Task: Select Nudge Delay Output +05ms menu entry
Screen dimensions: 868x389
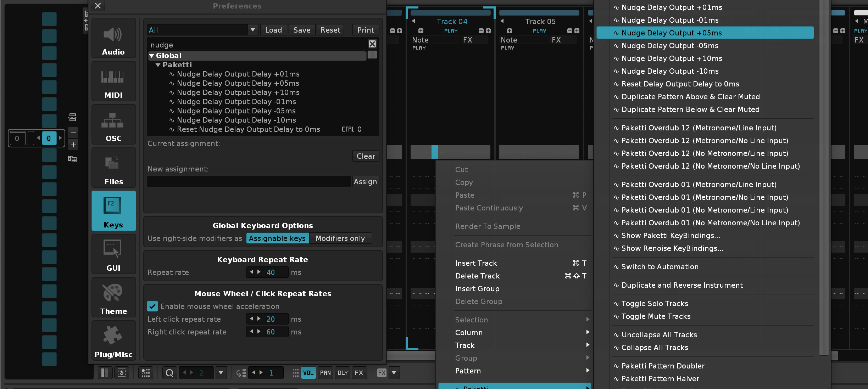Action: click(x=671, y=33)
